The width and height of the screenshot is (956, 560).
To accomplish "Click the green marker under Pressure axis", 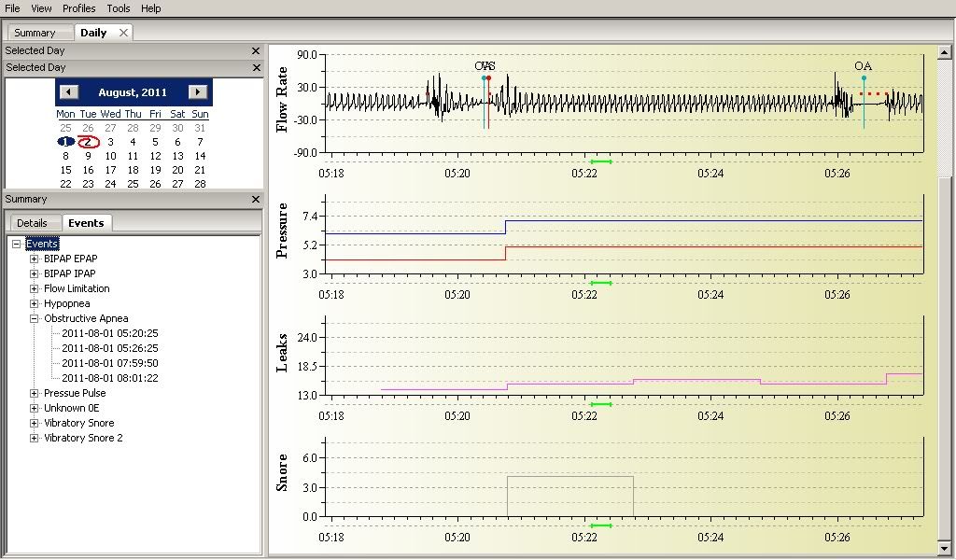I will click(x=601, y=283).
